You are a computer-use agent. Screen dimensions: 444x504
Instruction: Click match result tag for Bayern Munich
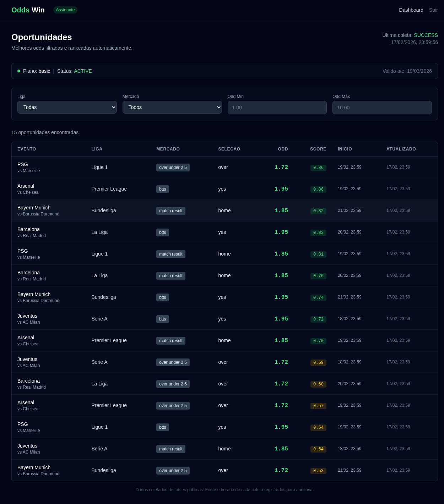point(170,211)
